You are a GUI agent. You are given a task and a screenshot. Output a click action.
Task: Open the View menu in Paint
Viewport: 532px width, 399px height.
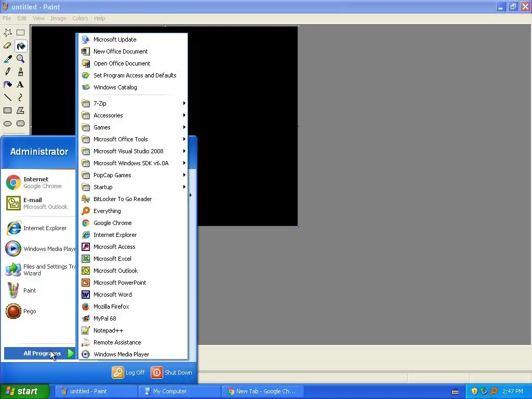click(38, 18)
